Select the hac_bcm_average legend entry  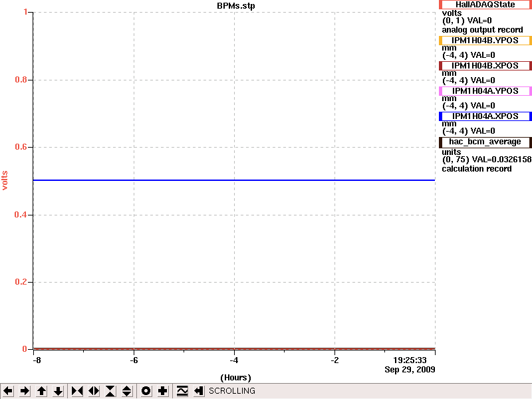click(x=485, y=142)
